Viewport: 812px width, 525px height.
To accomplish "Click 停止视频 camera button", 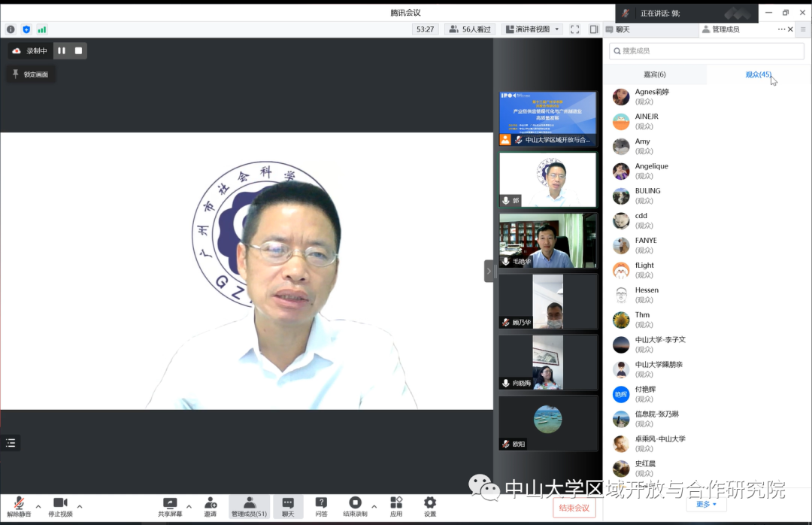I will click(x=61, y=507).
